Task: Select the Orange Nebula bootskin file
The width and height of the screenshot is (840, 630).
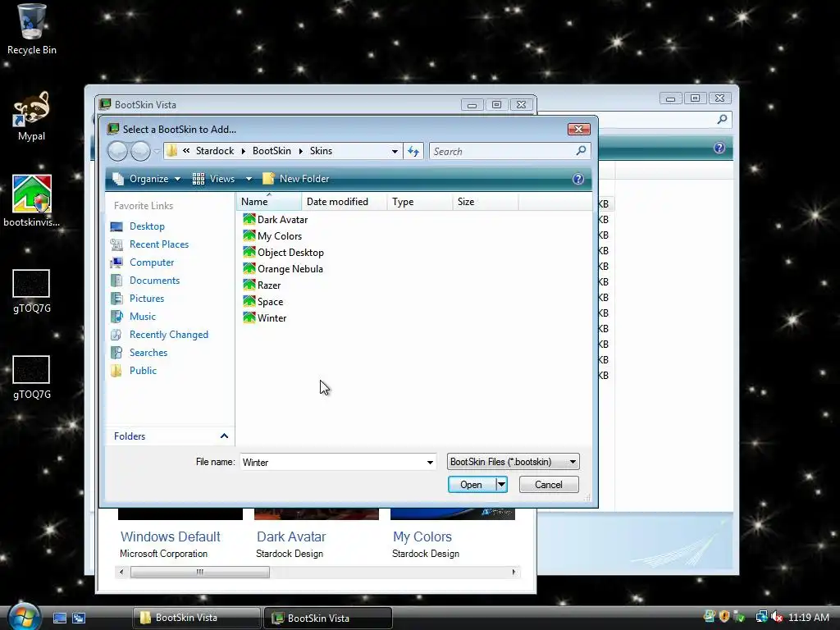Action: point(283,269)
